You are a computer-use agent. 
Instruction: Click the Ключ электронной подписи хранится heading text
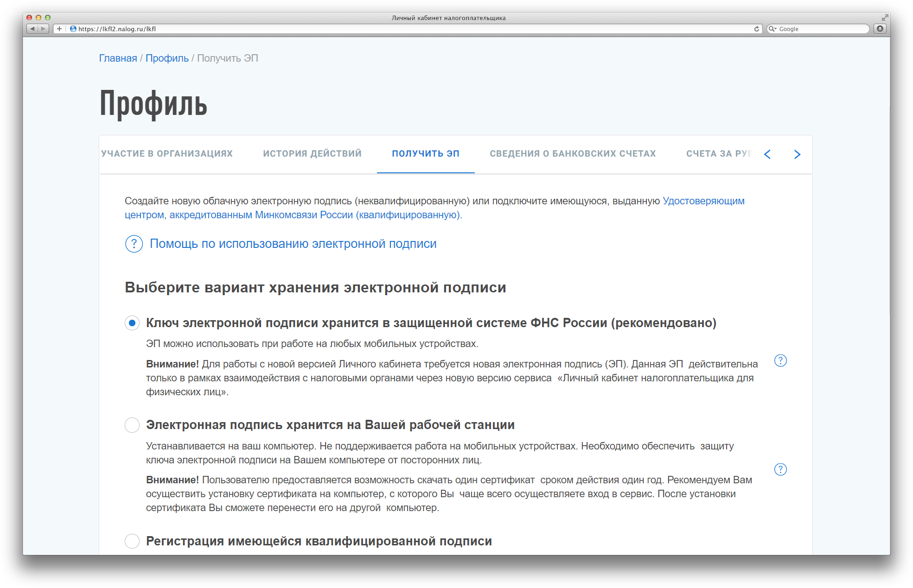(431, 323)
